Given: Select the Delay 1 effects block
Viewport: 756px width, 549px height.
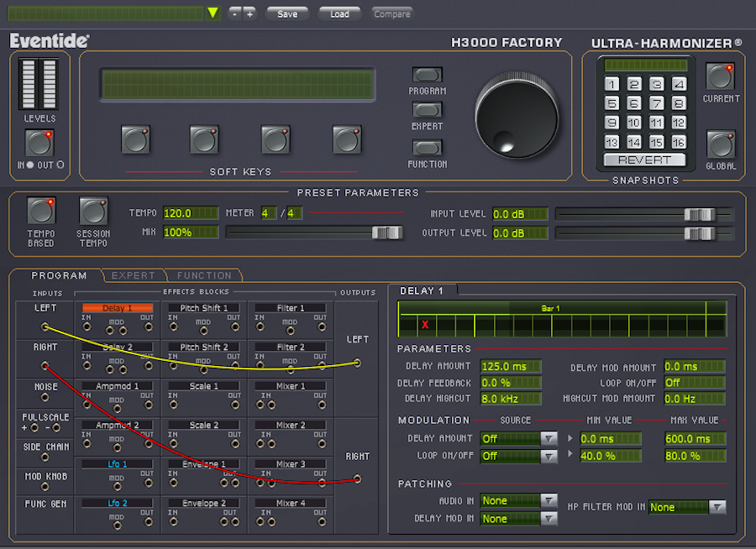Looking at the screenshot, I should pos(117,308).
